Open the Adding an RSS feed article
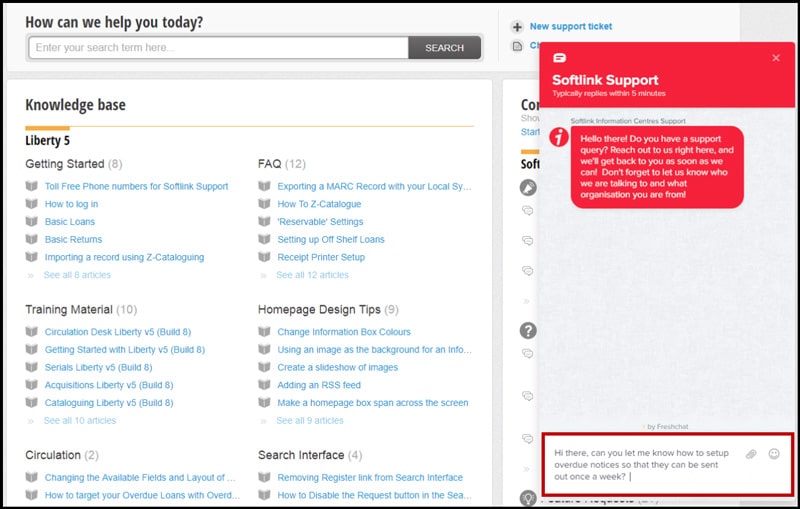The image size is (800, 509). click(x=319, y=385)
